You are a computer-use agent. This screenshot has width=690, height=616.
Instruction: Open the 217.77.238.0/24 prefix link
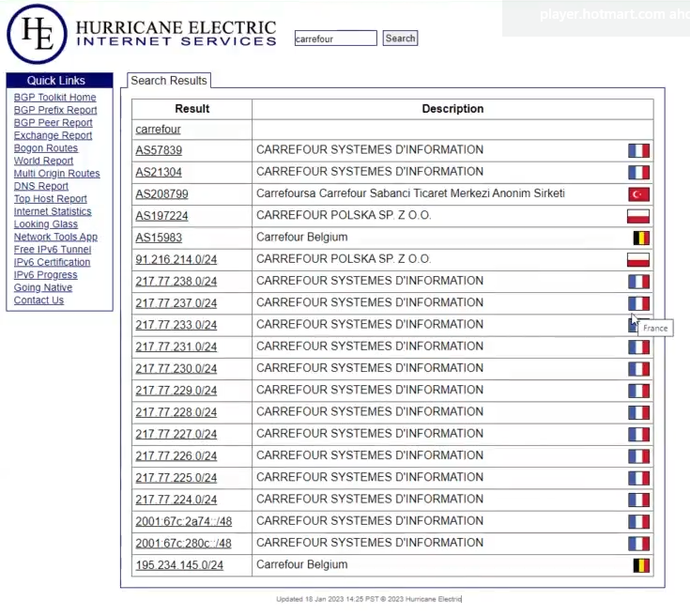pyautogui.click(x=176, y=282)
